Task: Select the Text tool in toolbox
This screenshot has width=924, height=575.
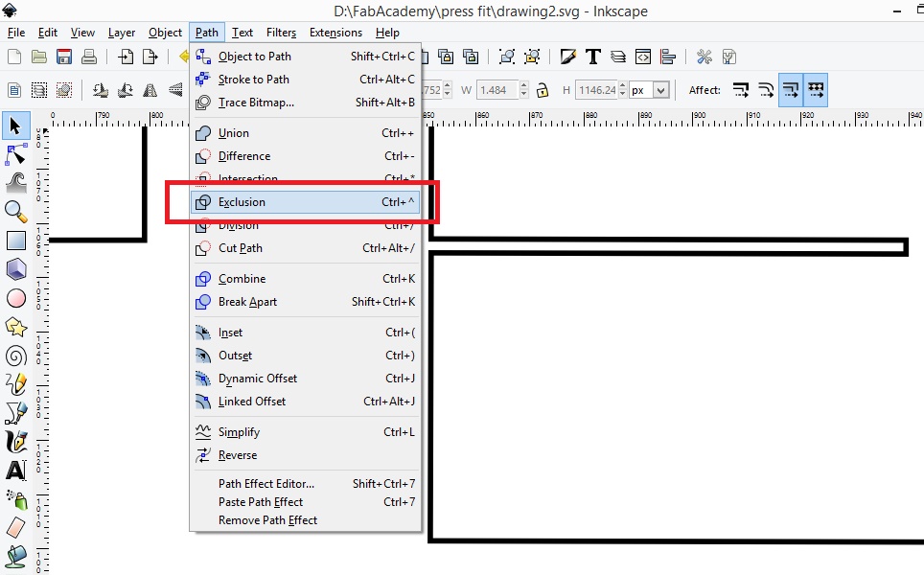Action: pyautogui.click(x=16, y=471)
